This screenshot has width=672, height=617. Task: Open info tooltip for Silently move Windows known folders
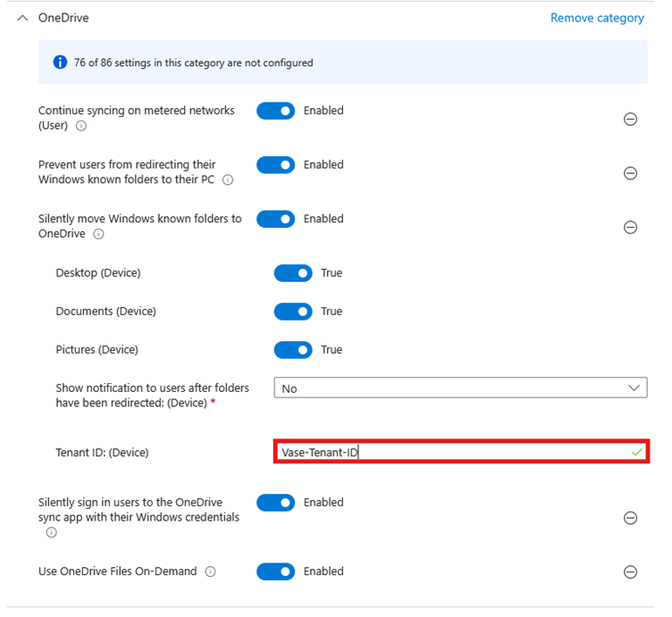click(98, 234)
